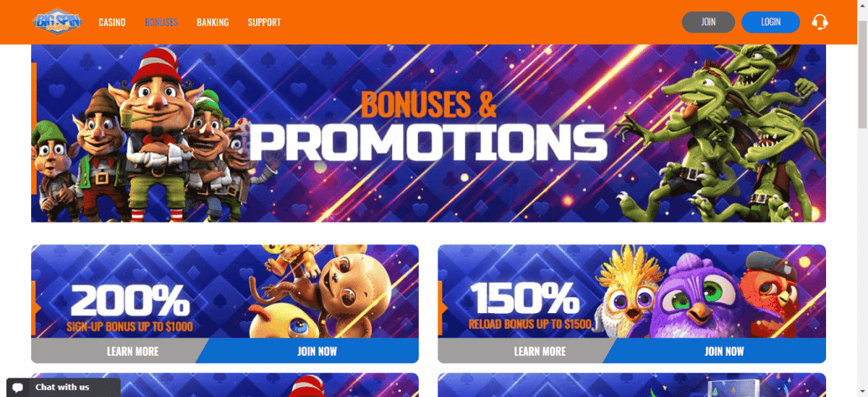Click the blue Login button

point(770,22)
